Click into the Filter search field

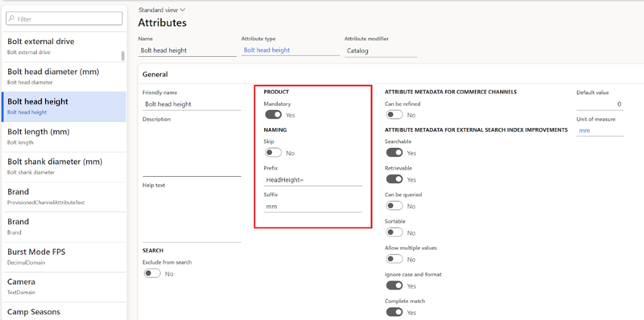tap(64, 18)
